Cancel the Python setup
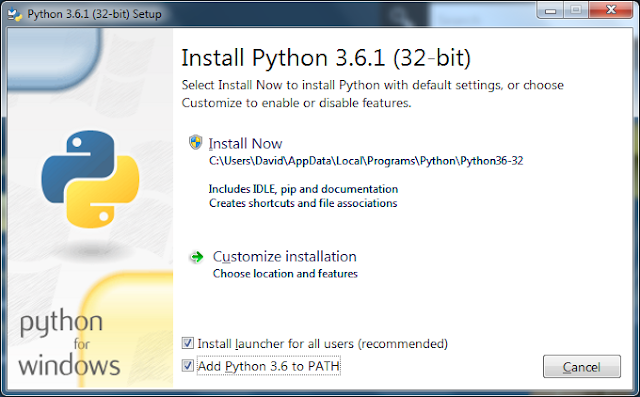 [582, 366]
